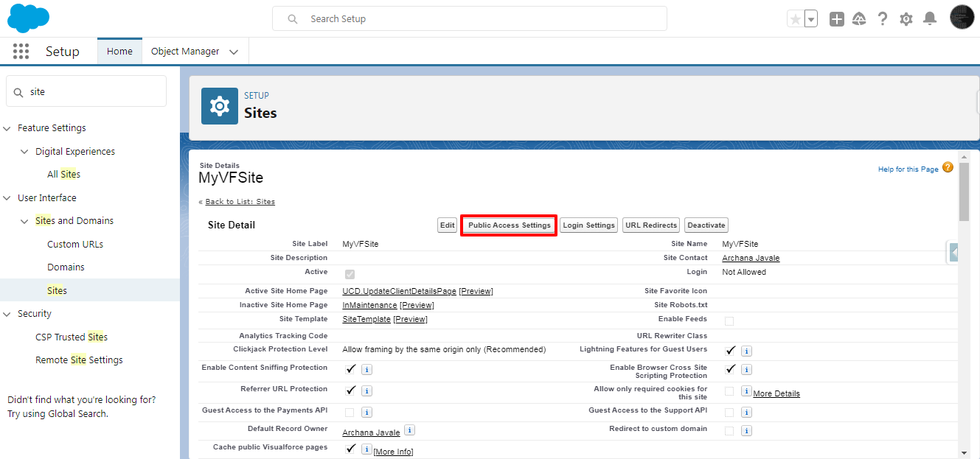Follow the Back to List: Sites link
Screen dimensions: 980x459
tap(240, 202)
